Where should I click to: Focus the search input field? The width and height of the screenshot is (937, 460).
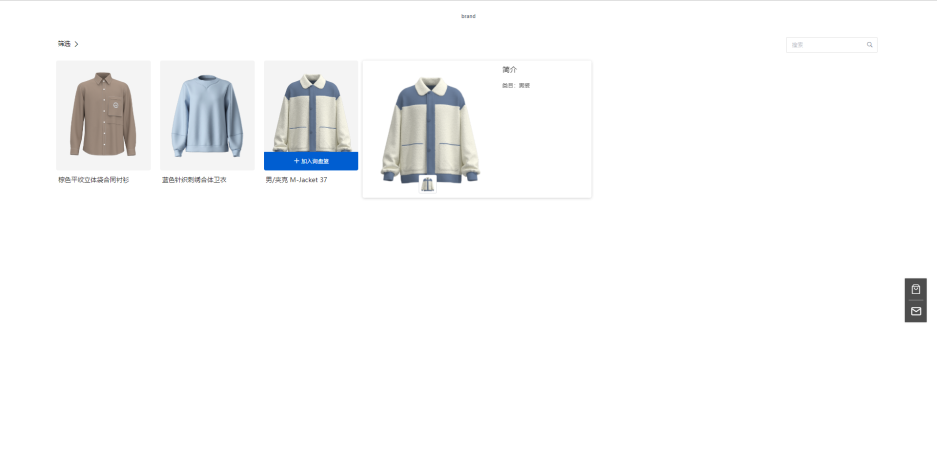pos(826,45)
